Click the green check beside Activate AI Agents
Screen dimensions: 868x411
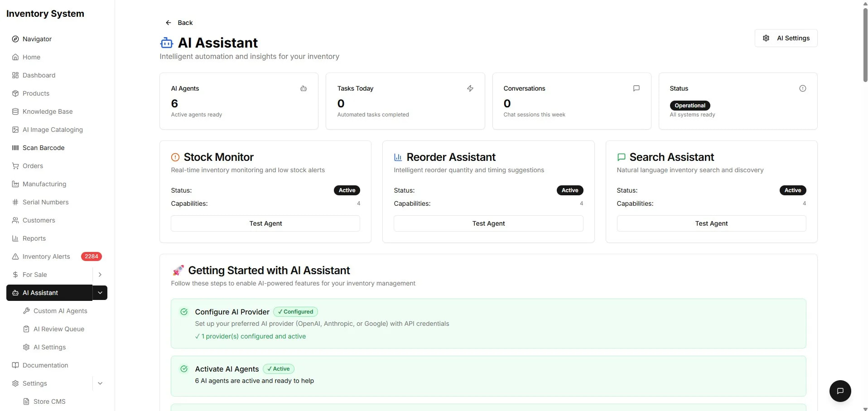click(184, 369)
